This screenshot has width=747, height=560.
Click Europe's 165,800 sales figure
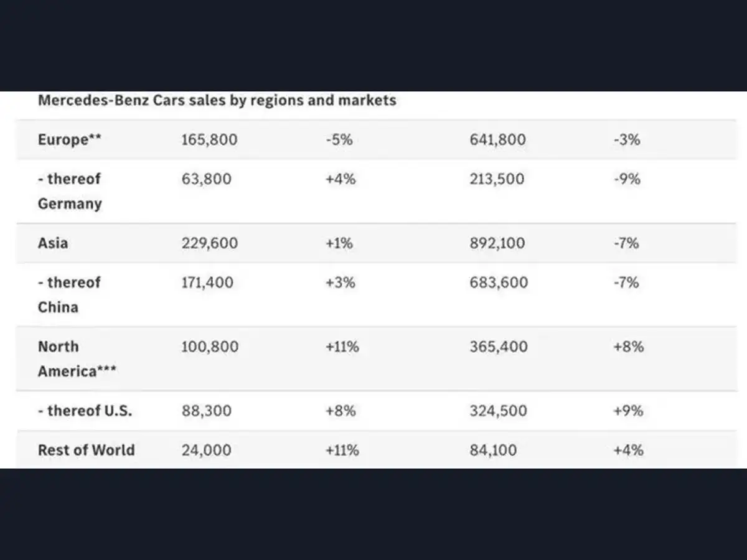(209, 139)
